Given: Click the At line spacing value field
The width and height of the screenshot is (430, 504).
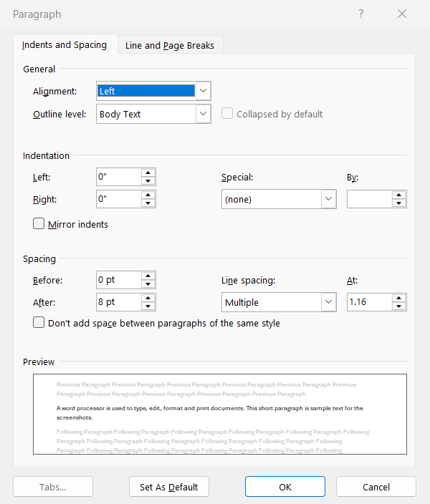Looking at the screenshot, I should coord(370,302).
